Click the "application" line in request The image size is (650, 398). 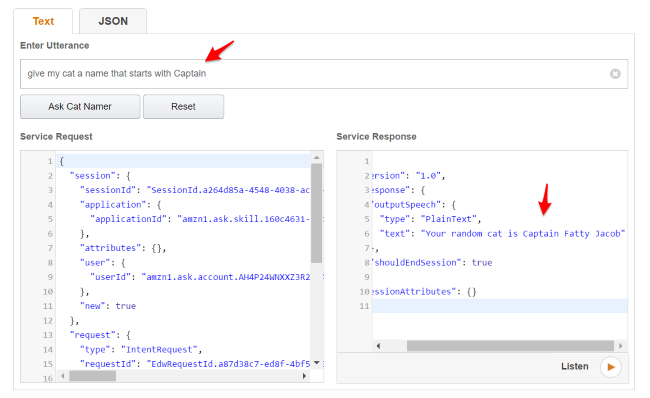coord(121,205)
